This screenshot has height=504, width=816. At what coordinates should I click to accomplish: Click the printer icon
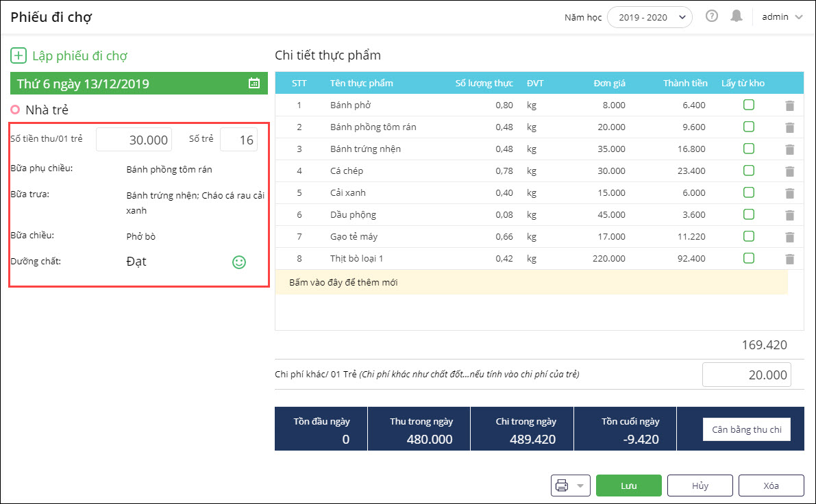pyautogui.click(x=562, y=486)
